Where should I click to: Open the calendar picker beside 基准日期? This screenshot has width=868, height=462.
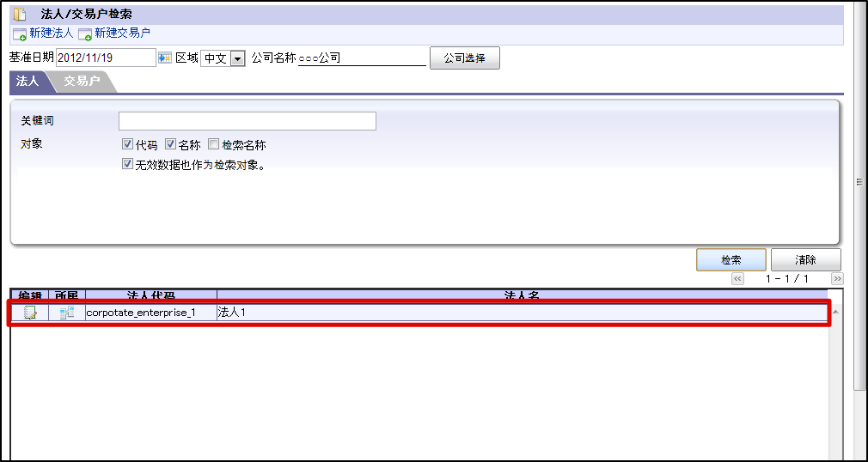click(x=165, y=58)
